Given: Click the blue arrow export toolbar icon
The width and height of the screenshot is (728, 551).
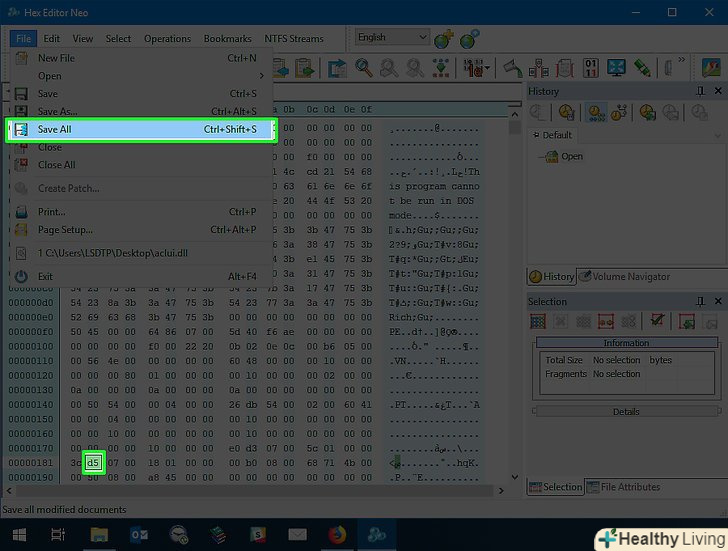Looking at the screenshot, I should 337,68.
